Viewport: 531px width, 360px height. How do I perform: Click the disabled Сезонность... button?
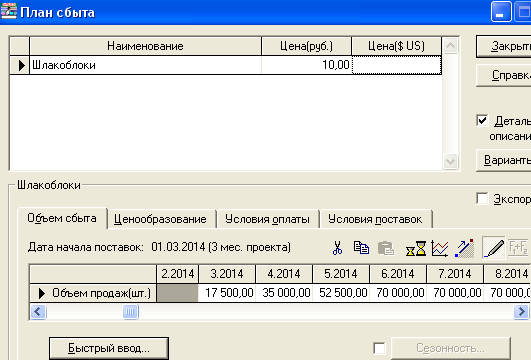pyautogui.click(x=450, y=348)
